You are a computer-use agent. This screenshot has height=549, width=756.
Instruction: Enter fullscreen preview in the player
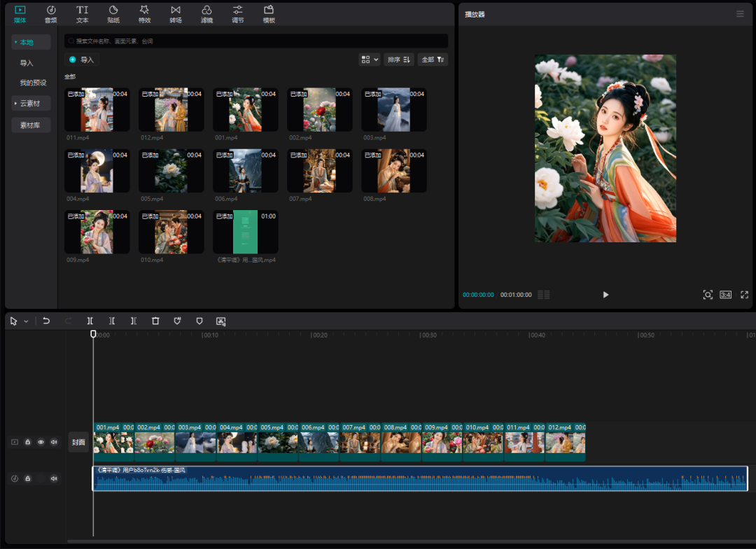[x=744, y=295]
